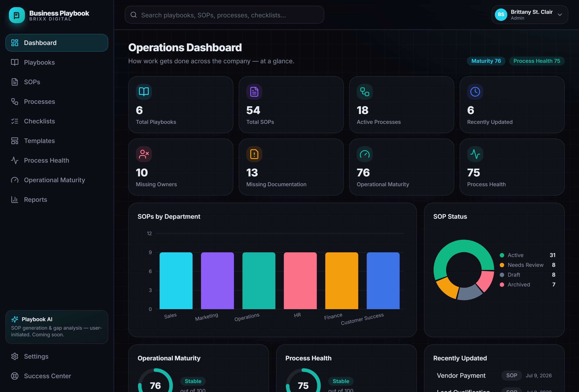Open the Dashboard menu item
The width and height of the screenshot is (579, 392).
[57, 43]
